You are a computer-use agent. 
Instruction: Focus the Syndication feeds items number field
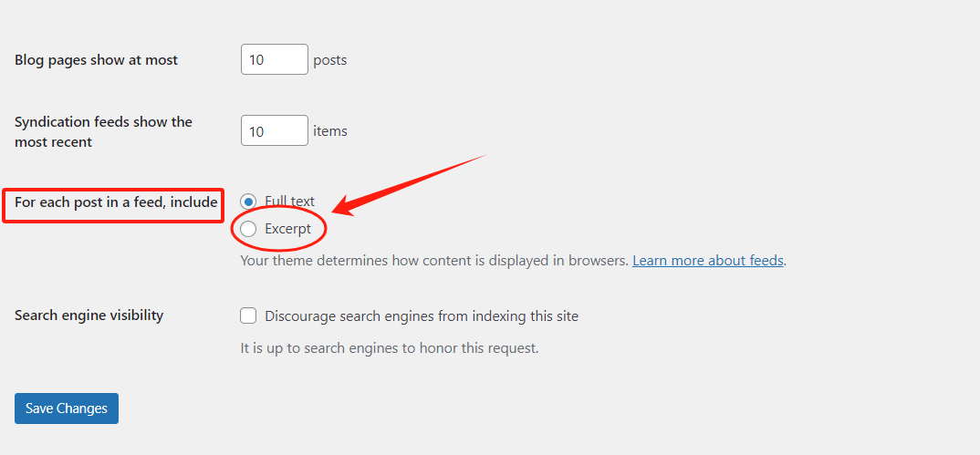coord(274,131)
